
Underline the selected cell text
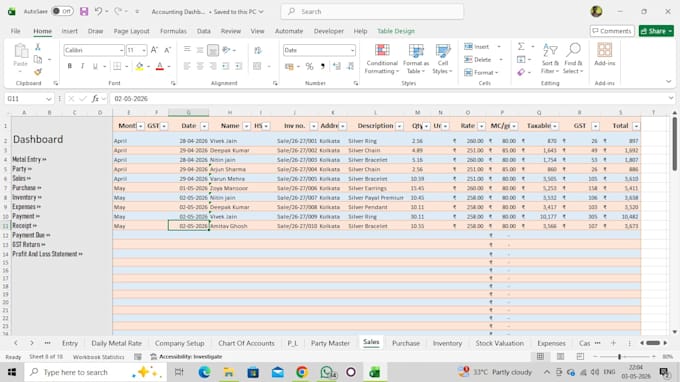click(x=95, y=66)
